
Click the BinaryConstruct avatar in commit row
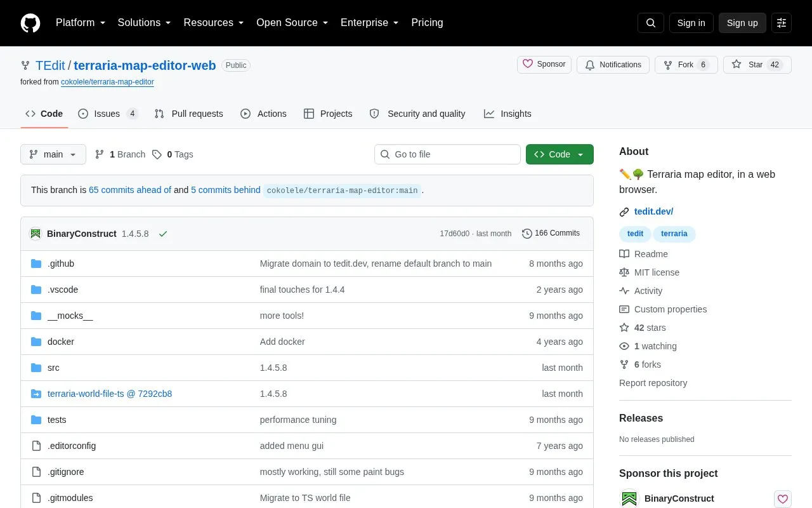tap(36, 234)
